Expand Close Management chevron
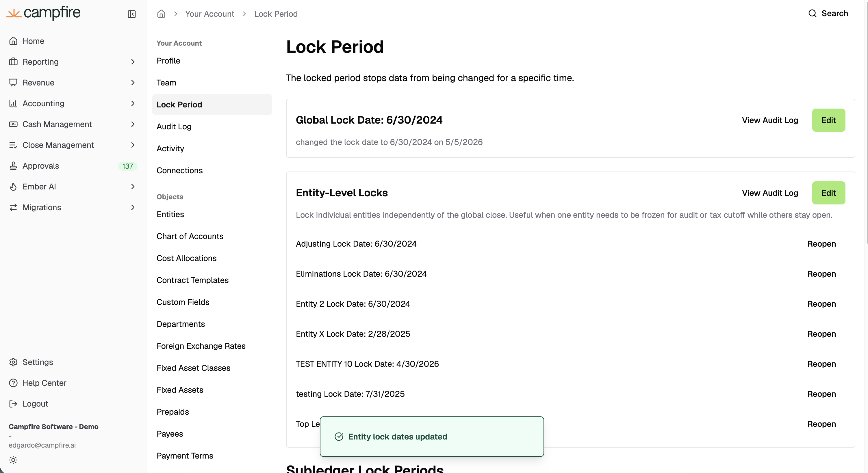Image resolution: width=868 pixels, height=473 pixels. tap(133, 145)
